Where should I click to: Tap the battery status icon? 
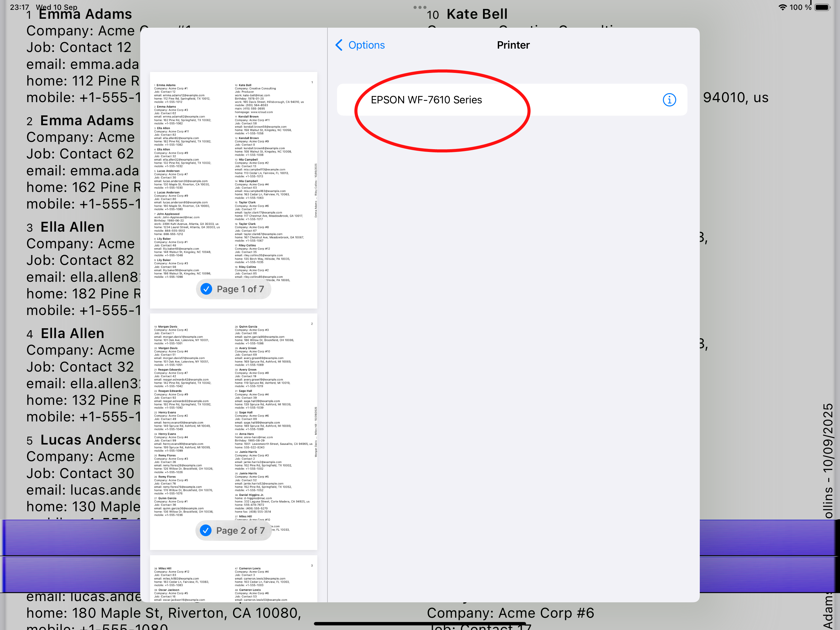click(x=822, y=7)
